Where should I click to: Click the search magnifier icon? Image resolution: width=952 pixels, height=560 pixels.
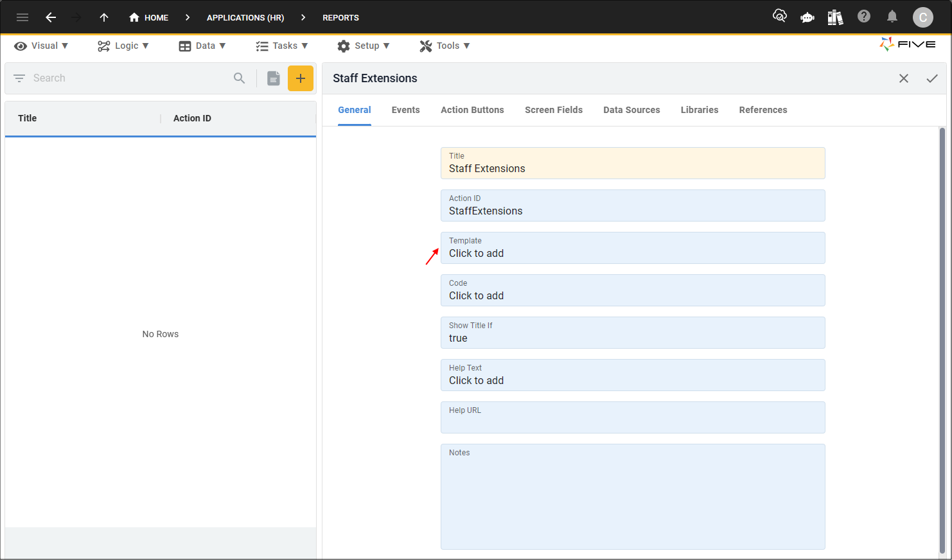tap(240, 78)
